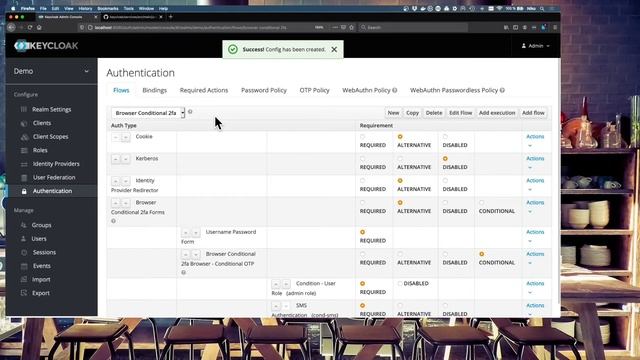Open Firefox hamburger menu
This screenshot has width=640, height=360.
(555, 27)
